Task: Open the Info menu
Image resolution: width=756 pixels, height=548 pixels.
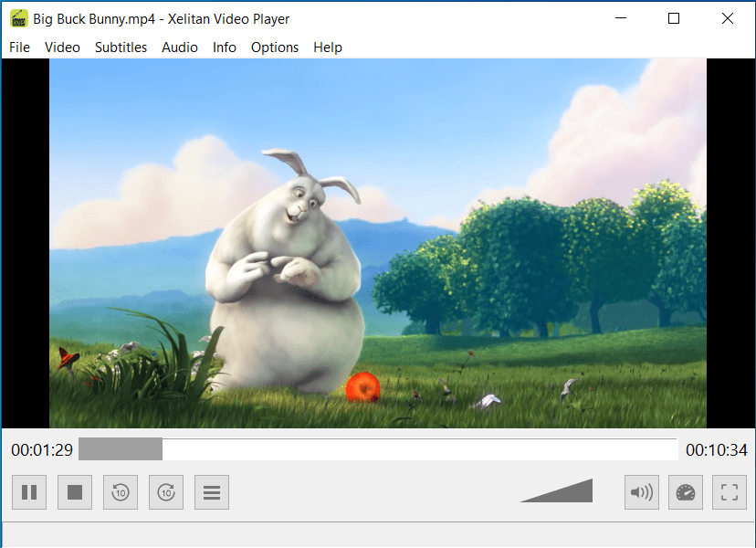Action: 225,47
